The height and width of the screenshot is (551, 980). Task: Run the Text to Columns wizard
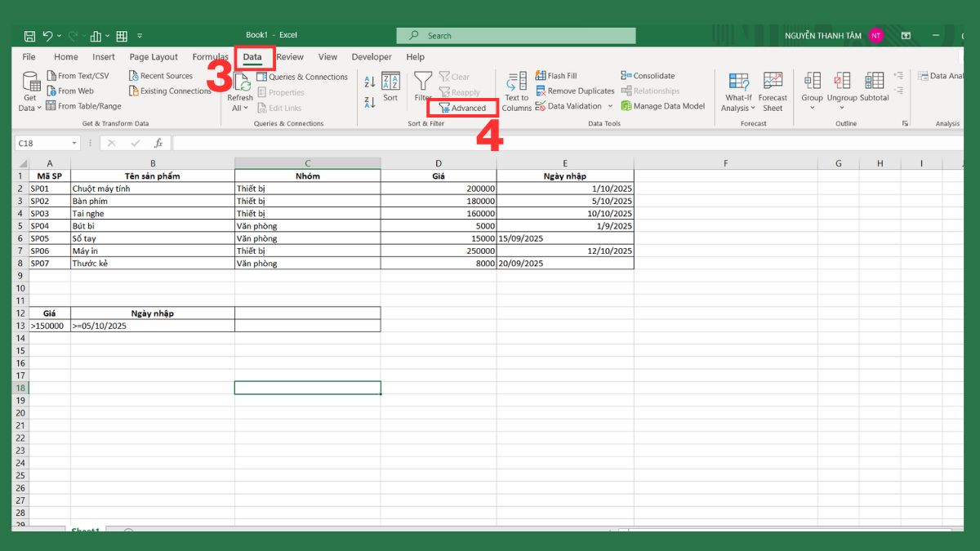pyautogui.click(x=516, y=90)
